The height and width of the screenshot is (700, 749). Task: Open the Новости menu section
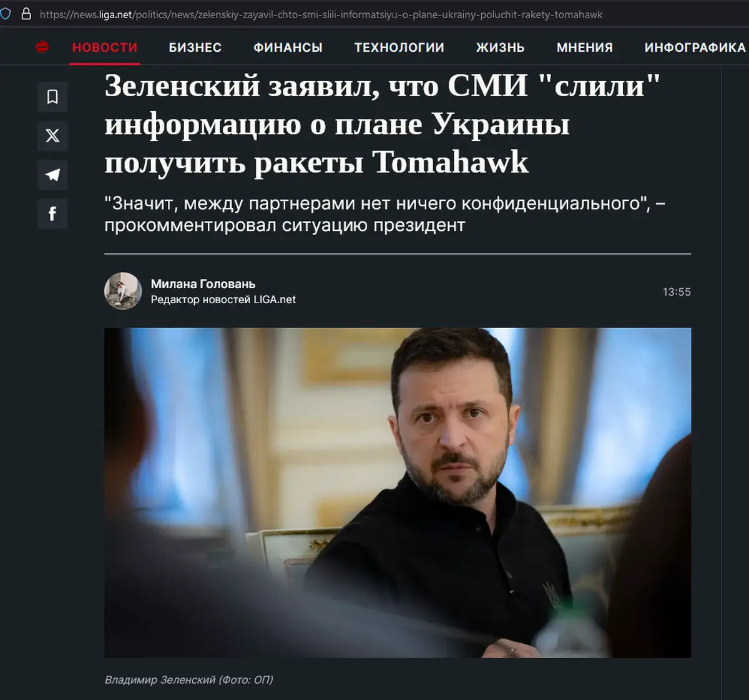[x=105, y=47]
